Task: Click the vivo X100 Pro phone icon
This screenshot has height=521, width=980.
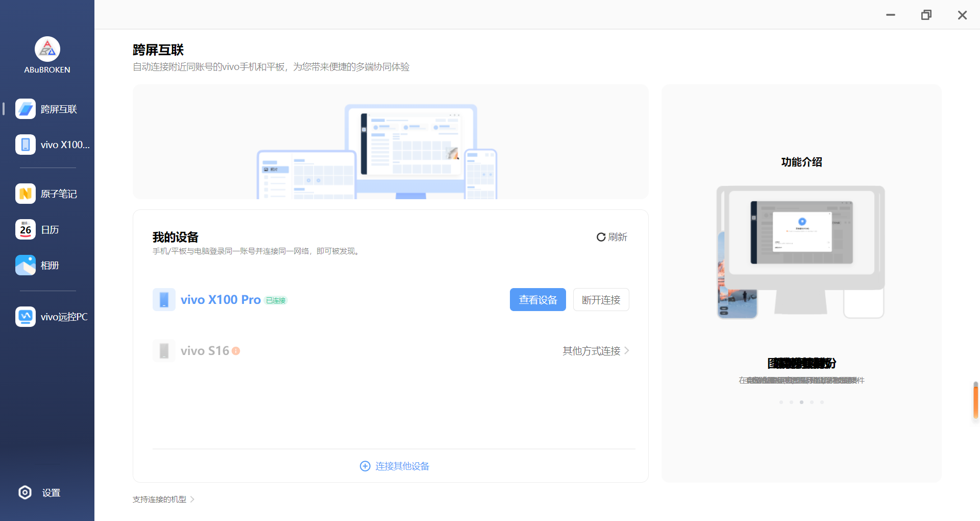Action: coord(164,300)
